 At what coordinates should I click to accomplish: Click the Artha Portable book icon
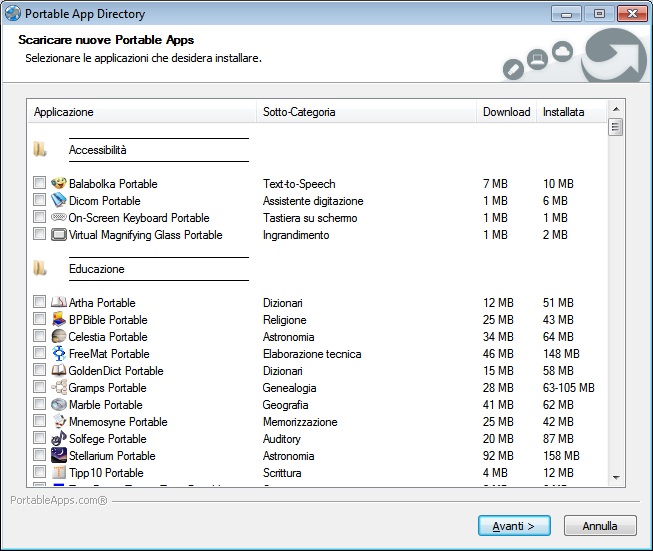click(59, 302)
